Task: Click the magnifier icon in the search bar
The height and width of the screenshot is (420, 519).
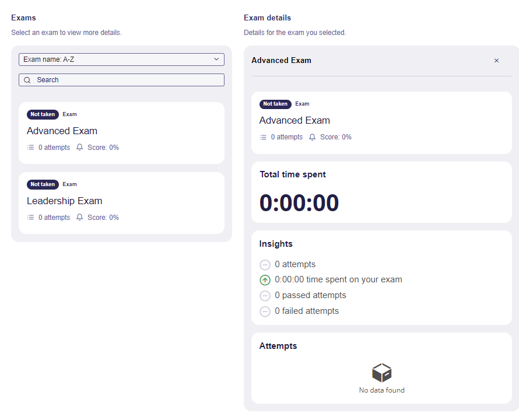Action: point(27,79)
